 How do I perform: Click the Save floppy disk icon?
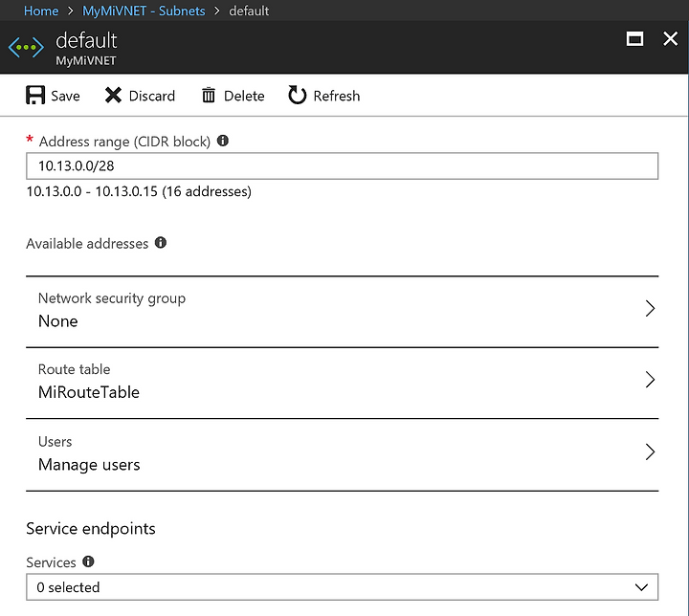(35, 96)
